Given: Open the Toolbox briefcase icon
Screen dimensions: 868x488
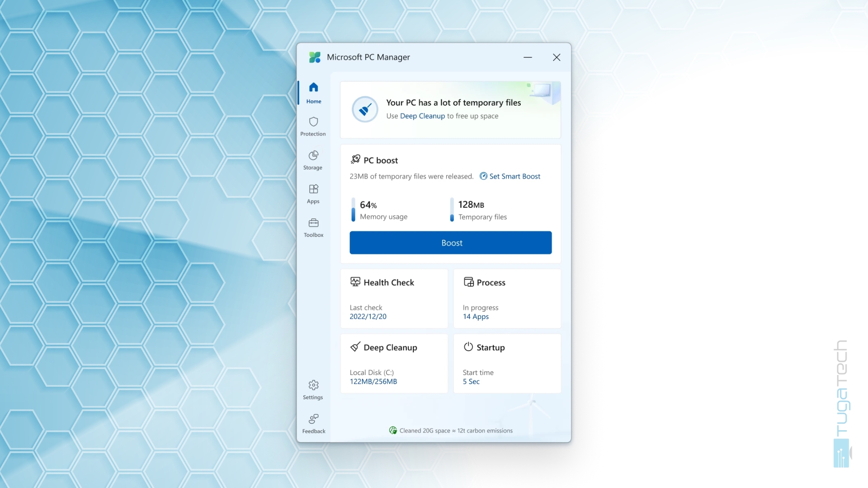Looking at the screenshot, I should [313, 223].
